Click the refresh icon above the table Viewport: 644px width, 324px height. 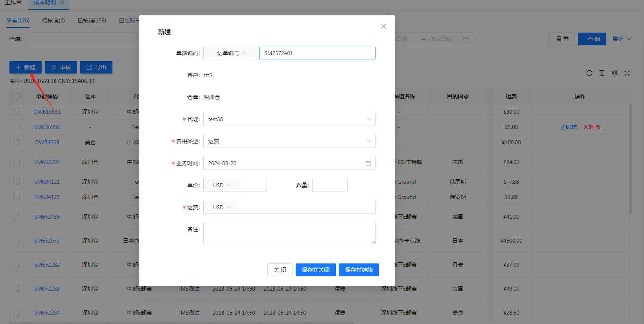coord(589,73)
